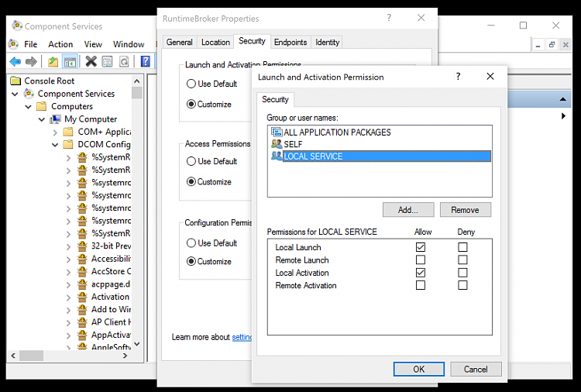The image size is (581, 392).
Task: Click the Refresh toolbar icon
Action: pyautogui.click(x=124, y=61)
